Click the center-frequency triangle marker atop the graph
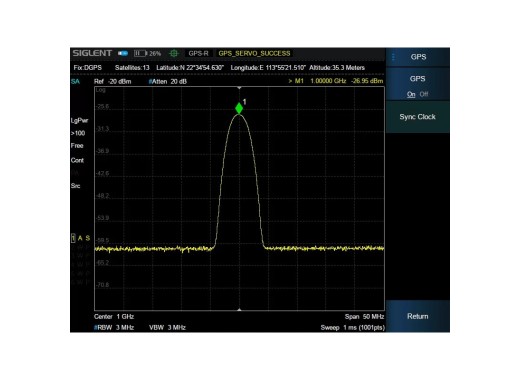 (239, 88)
